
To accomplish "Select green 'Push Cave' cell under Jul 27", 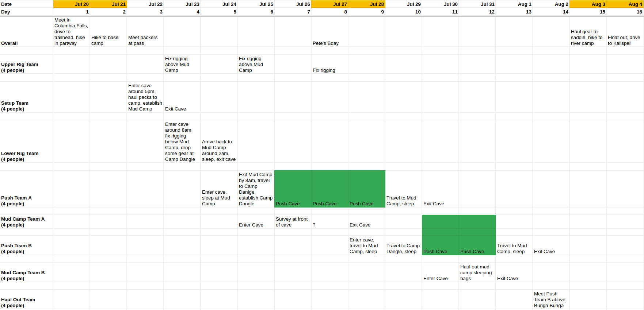I will [x=330, y=189].
